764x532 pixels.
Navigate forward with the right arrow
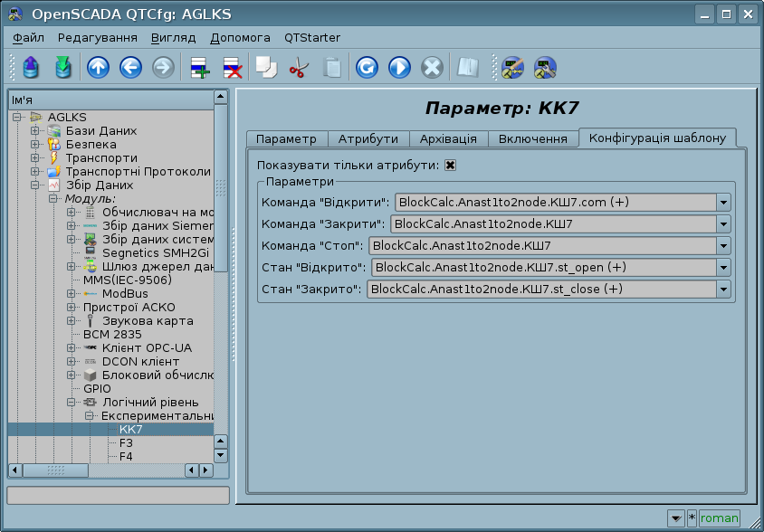pyautogui.click(x=163, y=67)
